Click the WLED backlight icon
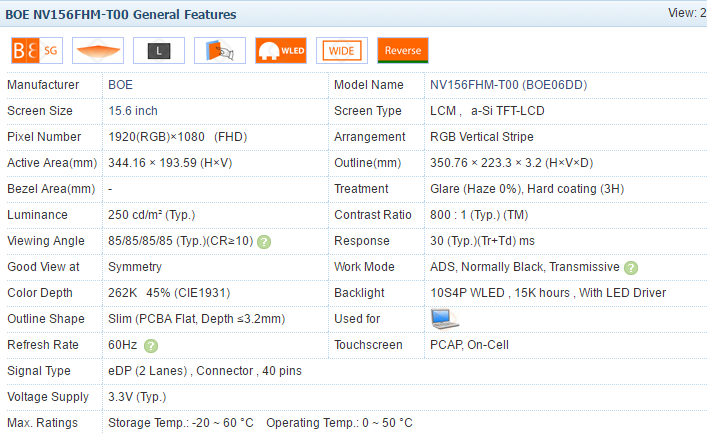 tap(281, 51)
